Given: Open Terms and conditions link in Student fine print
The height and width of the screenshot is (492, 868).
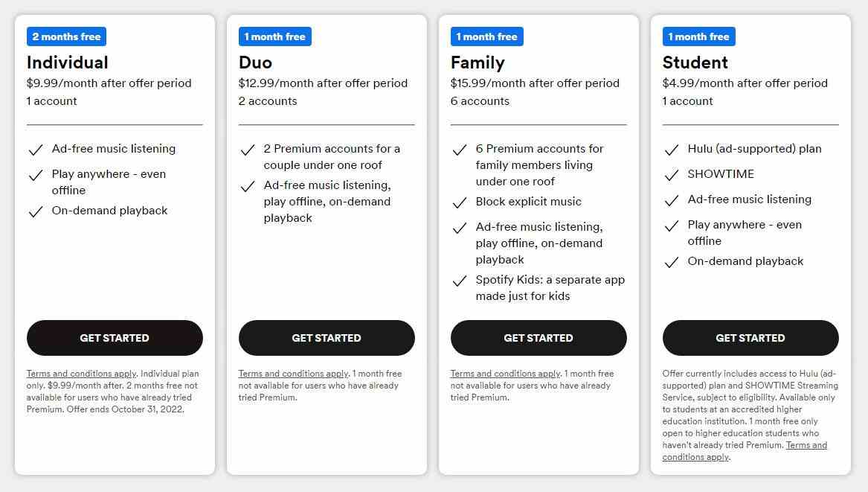Looking at the screenshot, I should 745,451.
